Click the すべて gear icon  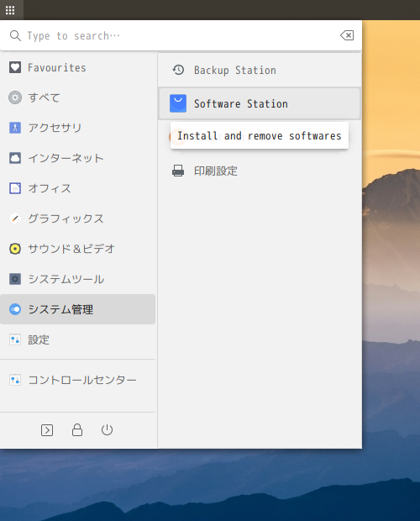(x=15, y=97)
